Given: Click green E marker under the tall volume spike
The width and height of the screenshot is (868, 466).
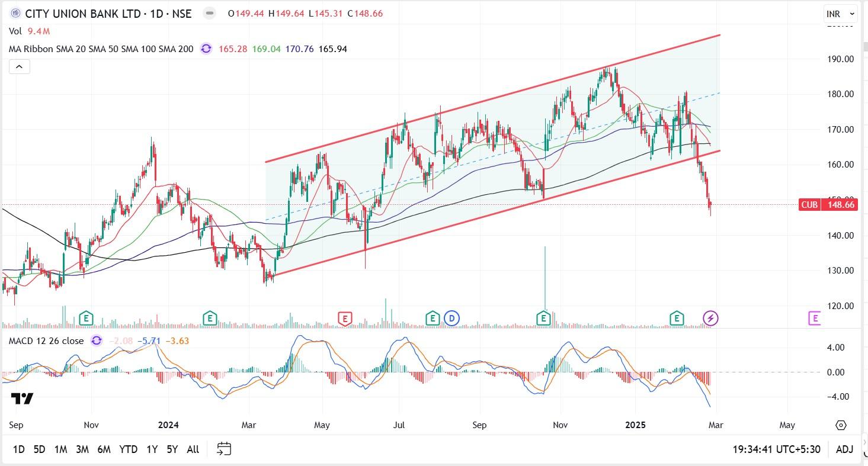Looking at the screenshot, I should click(543, 319).
